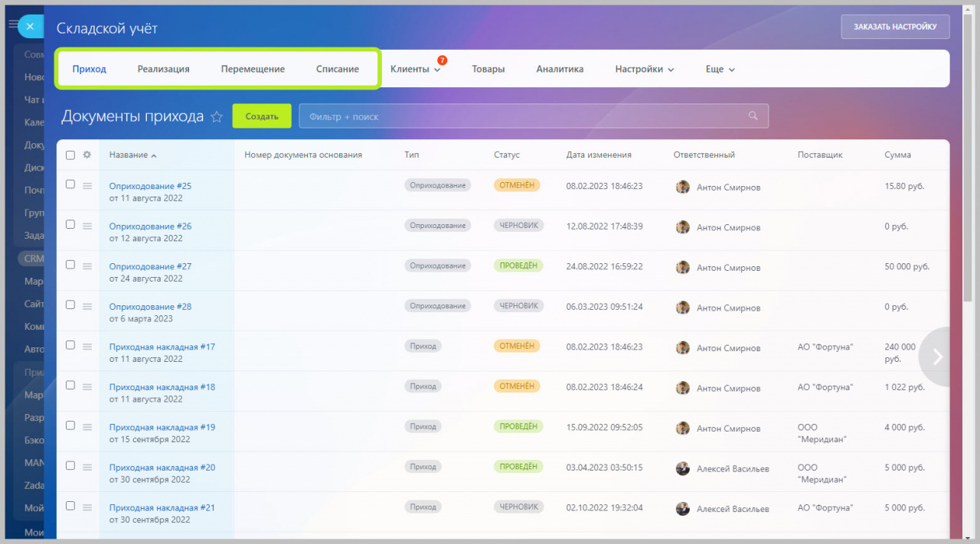
Task: Check the box for Оприходование #26
Action: [x=70, y=224]
